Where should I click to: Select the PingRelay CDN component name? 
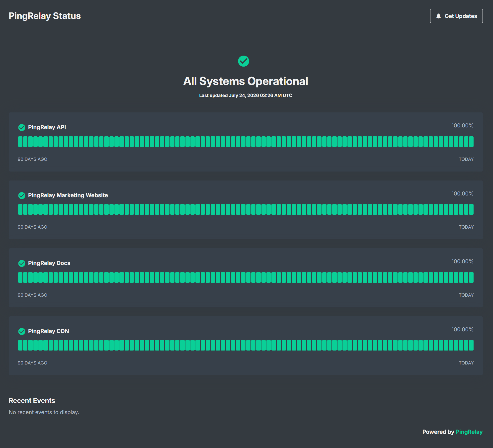(48, 331)
